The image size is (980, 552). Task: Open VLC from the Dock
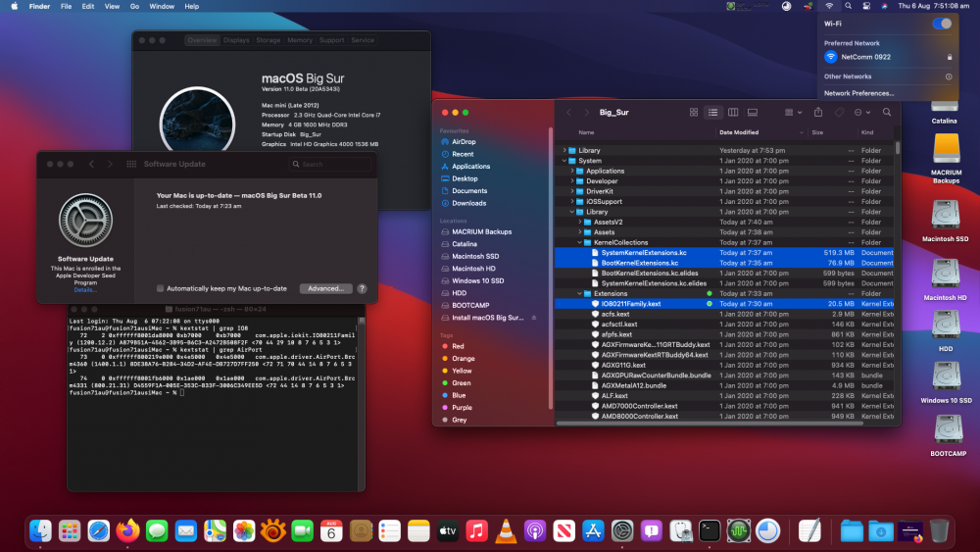point(506,530)
